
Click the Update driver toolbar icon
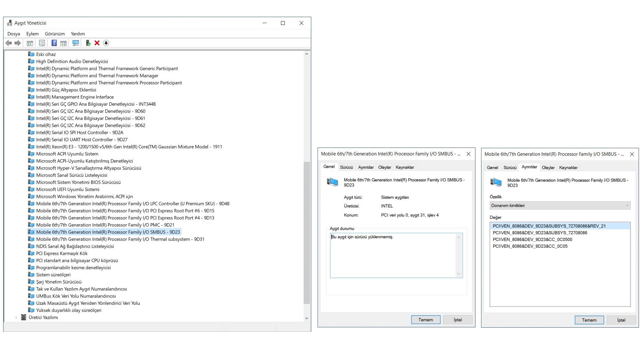click(x=88, y=43)
